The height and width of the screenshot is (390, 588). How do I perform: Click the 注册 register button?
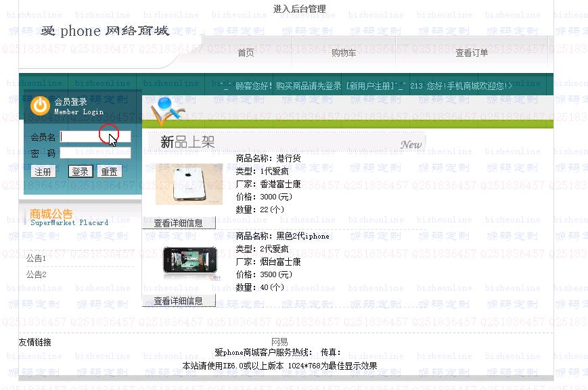[x=43, y=172]
